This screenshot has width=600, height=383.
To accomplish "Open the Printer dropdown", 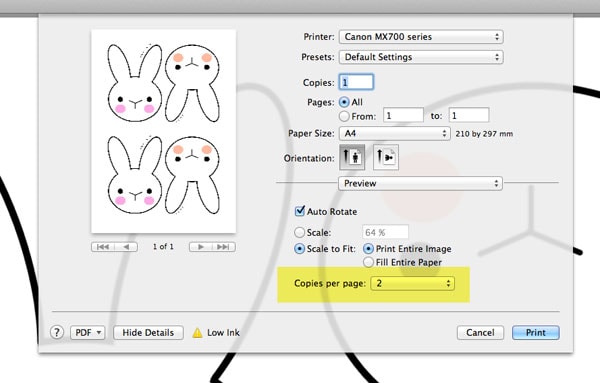I will 421,37.
